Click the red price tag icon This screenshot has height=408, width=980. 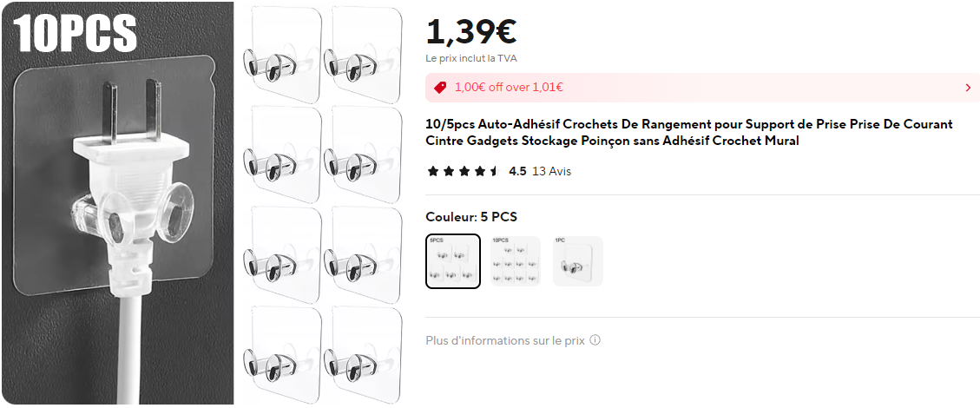click(440, 88)
